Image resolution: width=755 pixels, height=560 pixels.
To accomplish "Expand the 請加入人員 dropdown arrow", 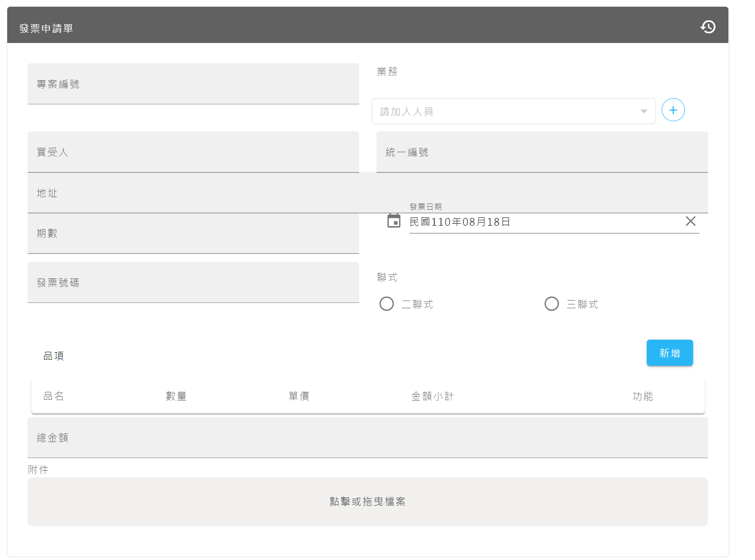I will (x=643, y=112).
